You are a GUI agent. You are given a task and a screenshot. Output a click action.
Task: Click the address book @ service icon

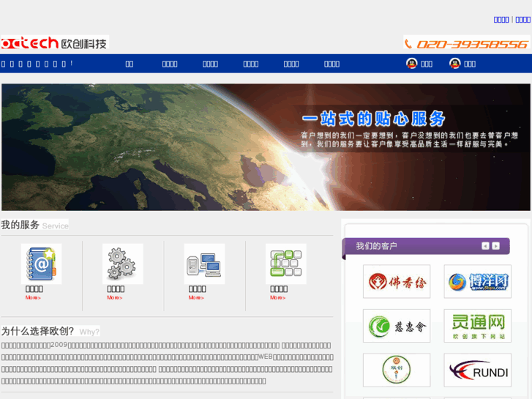[41, 264]
